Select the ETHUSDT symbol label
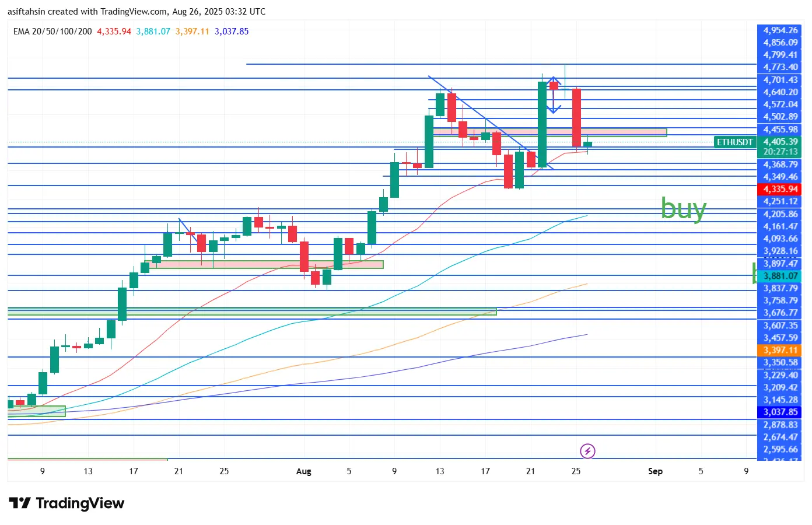 click(x=735, y=142)
